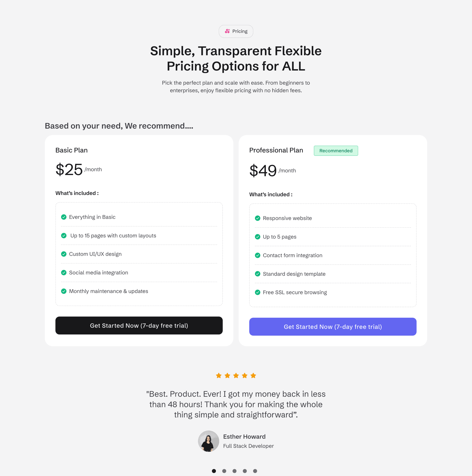Click the checkmark beside Monthly maintenance & updates
The height and width of the screenshot is (476, 472).
[x=64, y=291]
